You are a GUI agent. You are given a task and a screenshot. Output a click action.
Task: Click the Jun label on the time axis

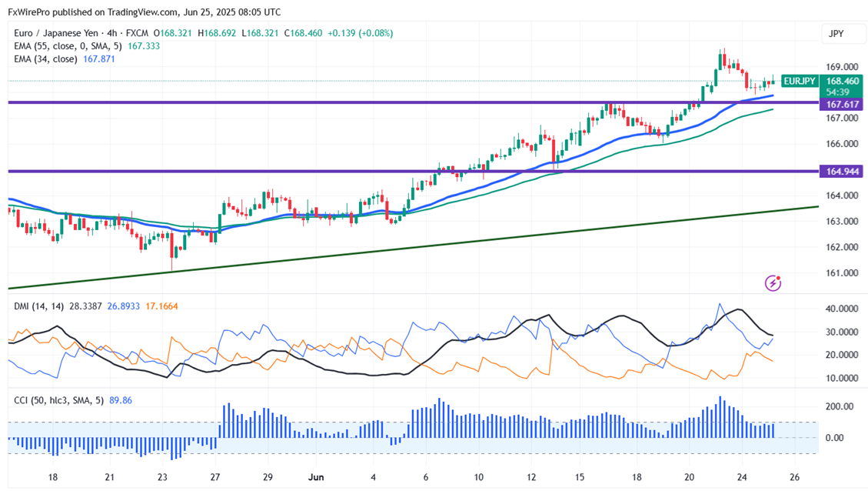(316, 477)
